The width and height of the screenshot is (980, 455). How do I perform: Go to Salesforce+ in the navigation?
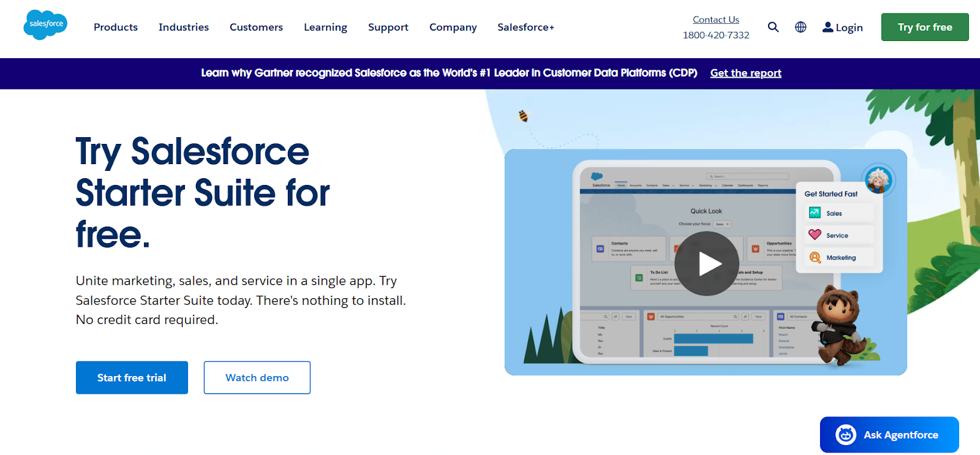pyautogui.click(x=526, y=27)
